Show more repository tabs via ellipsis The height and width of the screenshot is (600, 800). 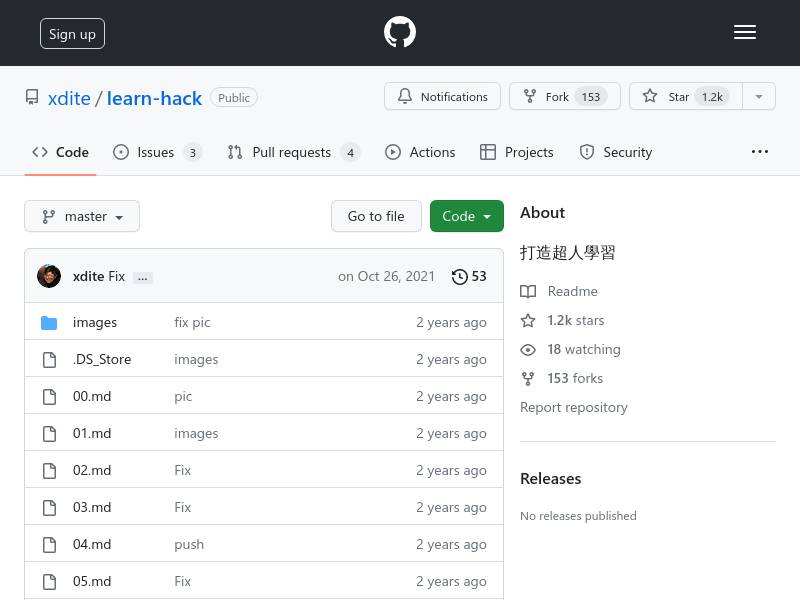(760, 152)
